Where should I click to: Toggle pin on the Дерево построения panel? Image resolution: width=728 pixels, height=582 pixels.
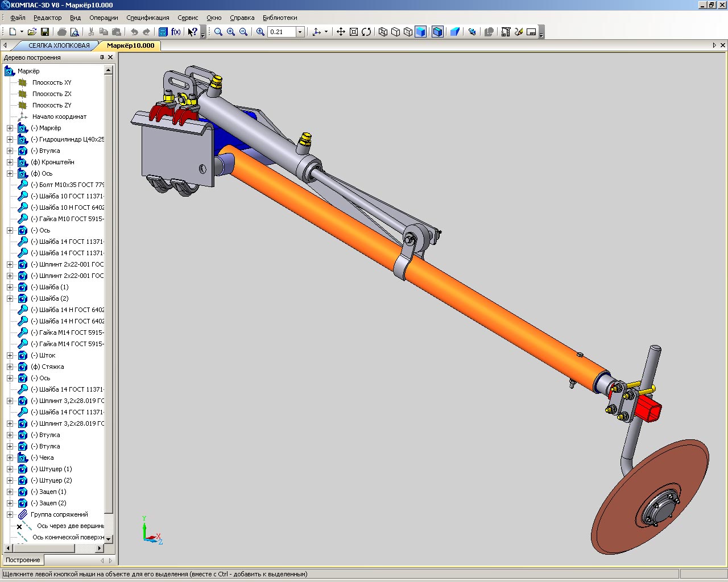click(x=102, y=57)
